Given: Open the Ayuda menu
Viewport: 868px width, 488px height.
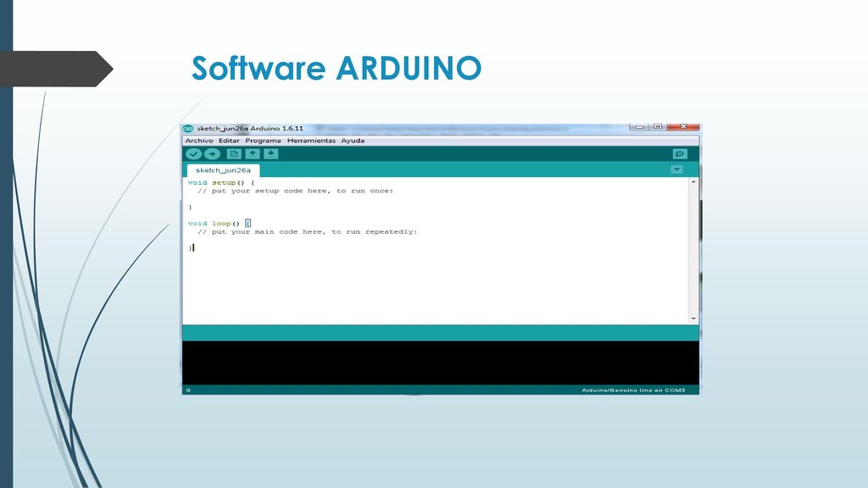Looking at the screenshot, I should (x=353, y=141).
